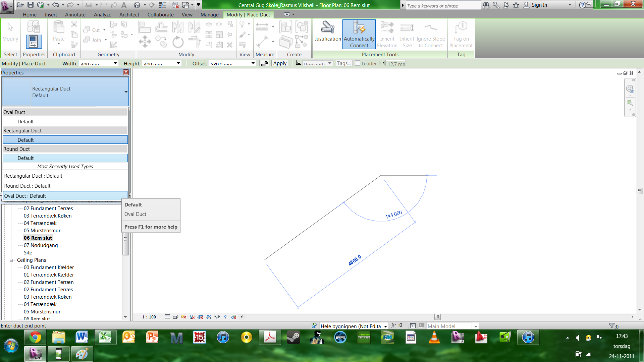
Task: Click the horizontal canvas scrollbar handle
Action: 437,317
